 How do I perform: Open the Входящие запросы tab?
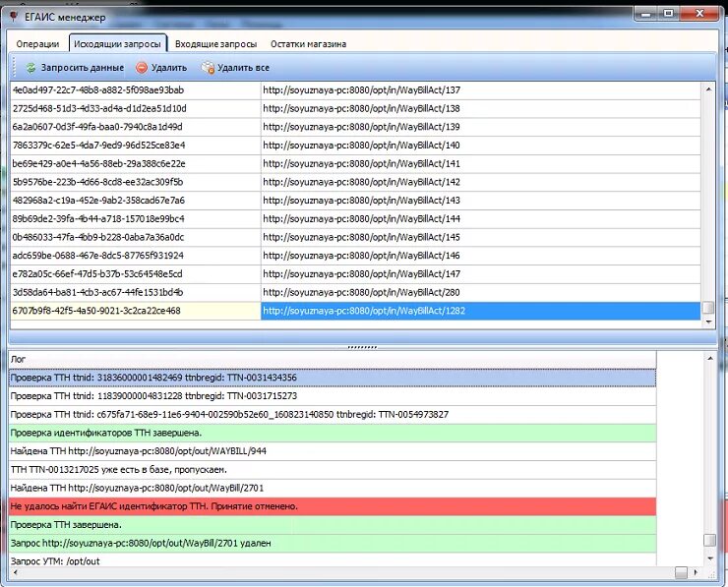tap(215, 44)
